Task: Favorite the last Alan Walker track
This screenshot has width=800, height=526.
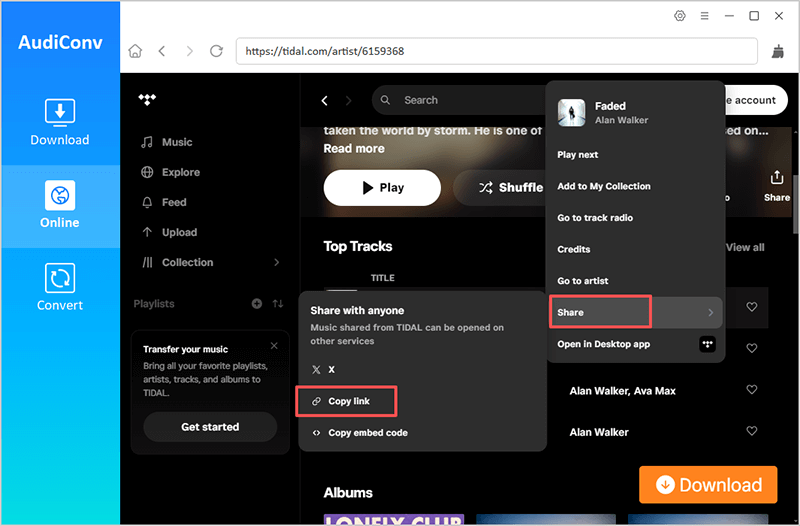Action: click(752, 431)
